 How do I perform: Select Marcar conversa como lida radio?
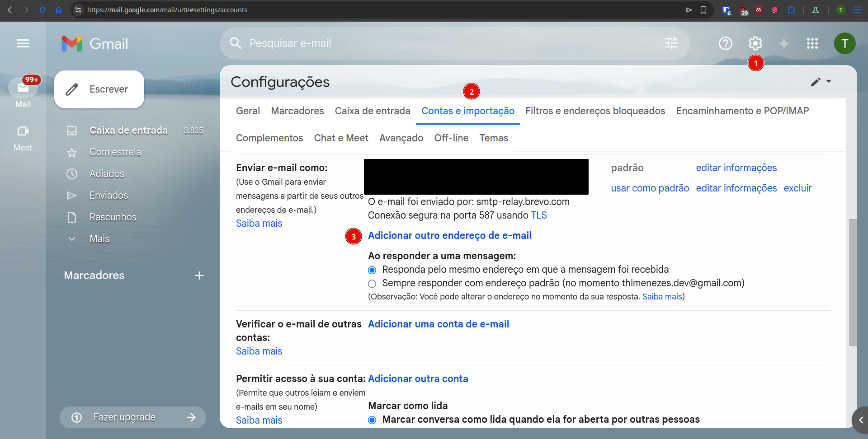click(x=372, y=420)
